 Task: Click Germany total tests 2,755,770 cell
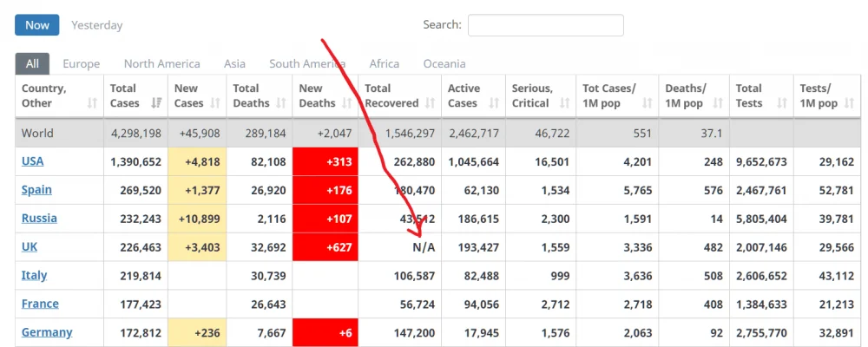762,332
